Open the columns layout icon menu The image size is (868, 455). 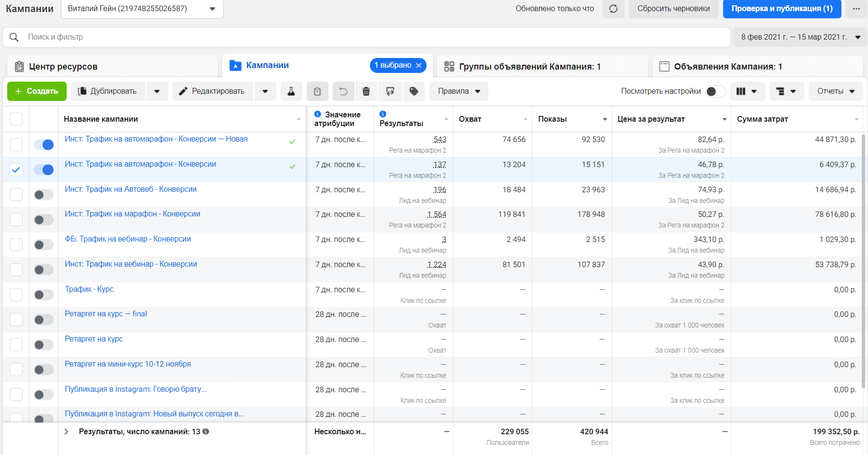[747, 91]
